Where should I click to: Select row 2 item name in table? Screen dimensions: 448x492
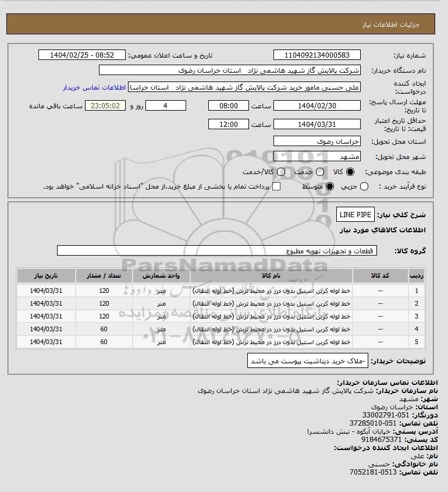click(271, 304)
